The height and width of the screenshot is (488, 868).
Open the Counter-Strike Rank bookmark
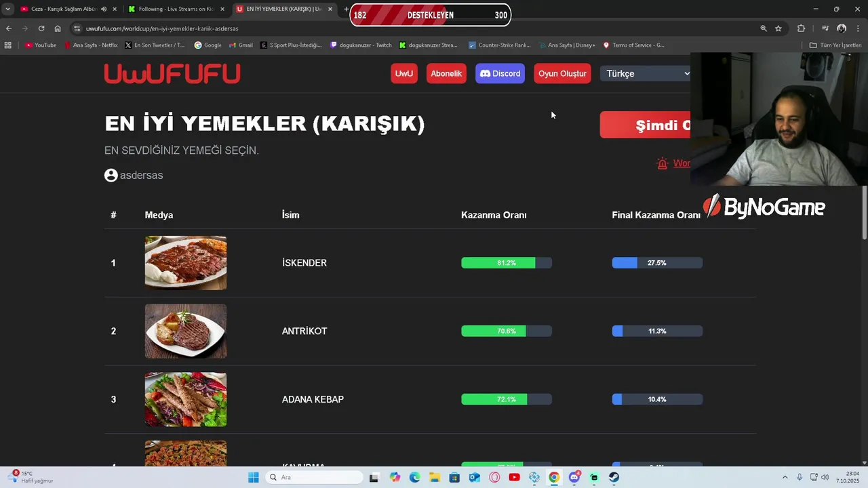tap(500, 45)
